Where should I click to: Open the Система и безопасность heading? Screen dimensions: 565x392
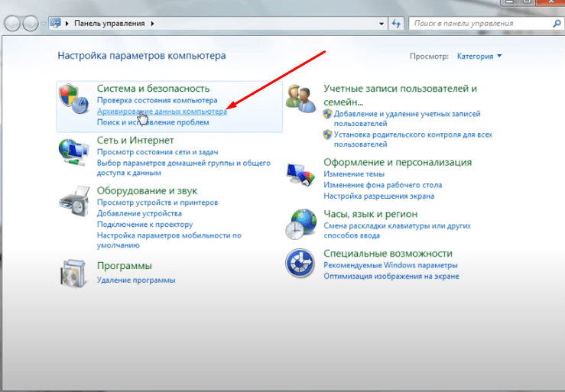point(153,89)
